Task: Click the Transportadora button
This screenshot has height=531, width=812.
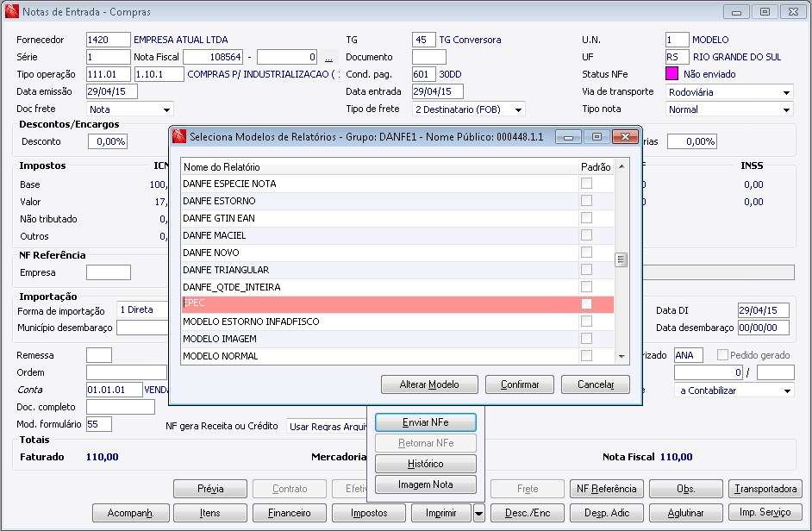Action: coord(765,489)
